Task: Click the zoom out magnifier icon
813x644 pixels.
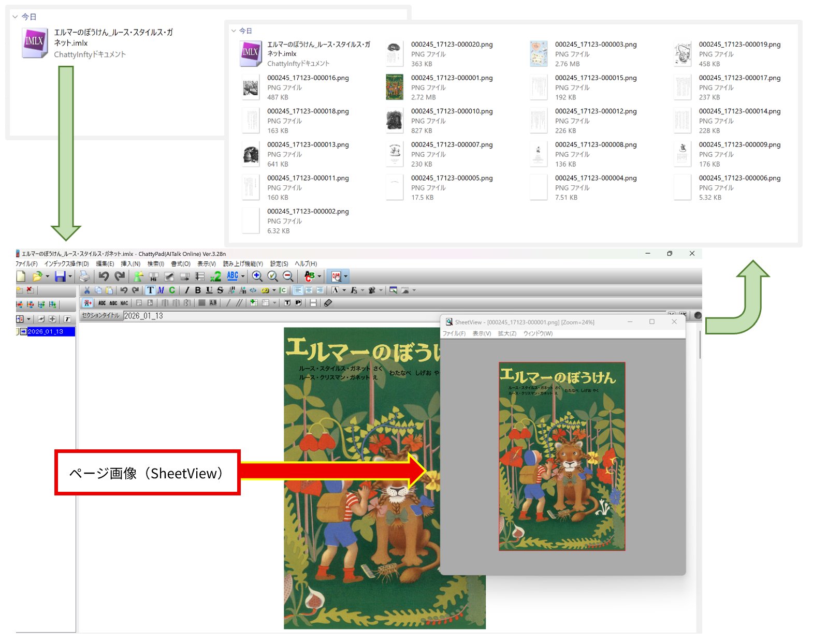Action: click(x=288, y=276)
